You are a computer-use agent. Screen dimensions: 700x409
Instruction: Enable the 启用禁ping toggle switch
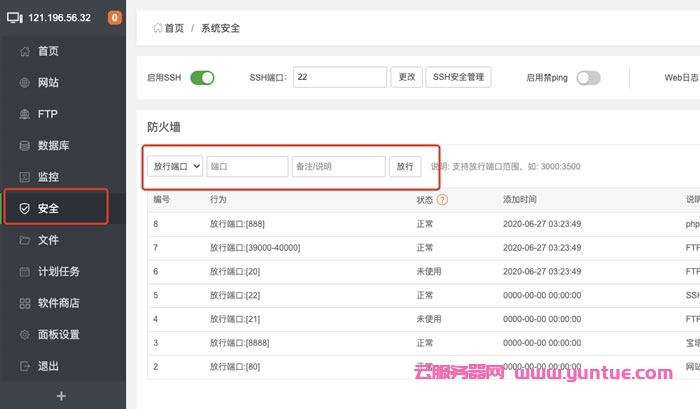(588, 77)
